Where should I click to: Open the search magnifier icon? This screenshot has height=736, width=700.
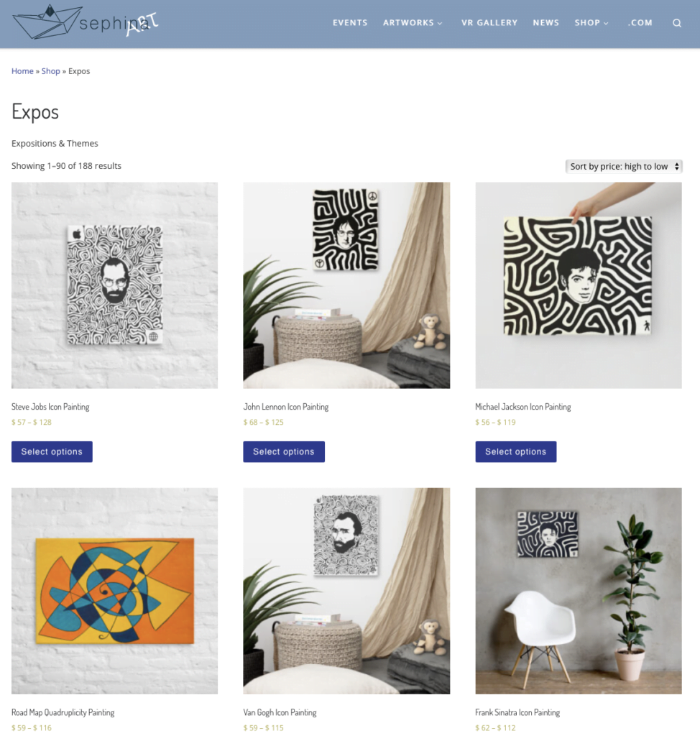click(676, 23)
